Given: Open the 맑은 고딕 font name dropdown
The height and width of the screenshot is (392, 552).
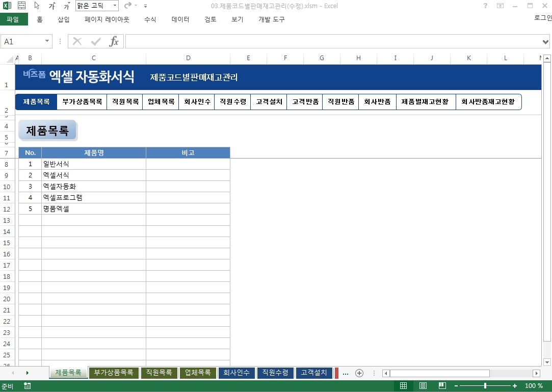Looking at the screenshot, I should pos(115,6).
